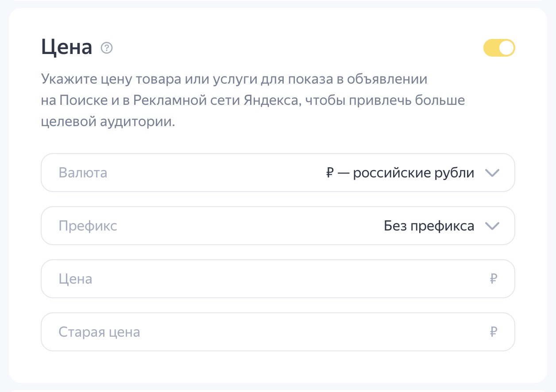Open the Префикс dropdown
The width and height of the screenshot is (556, 392).
coord(278,226)
